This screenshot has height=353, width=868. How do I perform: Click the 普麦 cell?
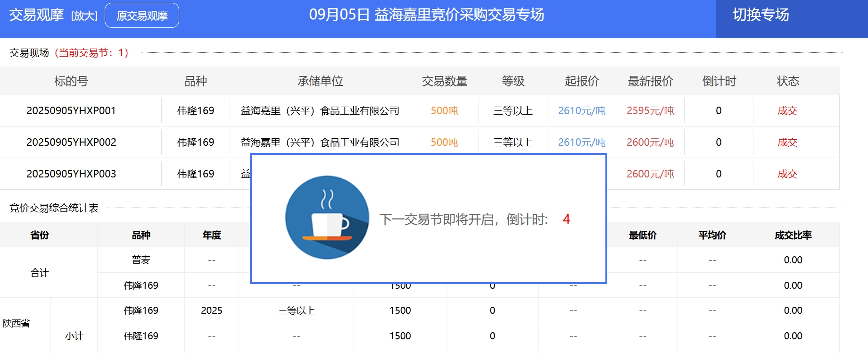(141, 260)
